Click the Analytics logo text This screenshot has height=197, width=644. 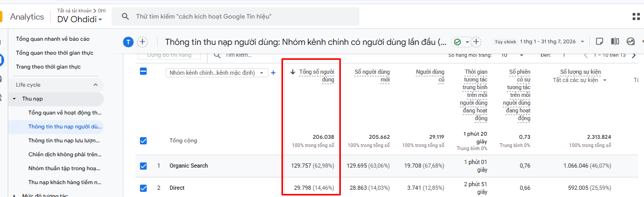[x=27, y=17]
